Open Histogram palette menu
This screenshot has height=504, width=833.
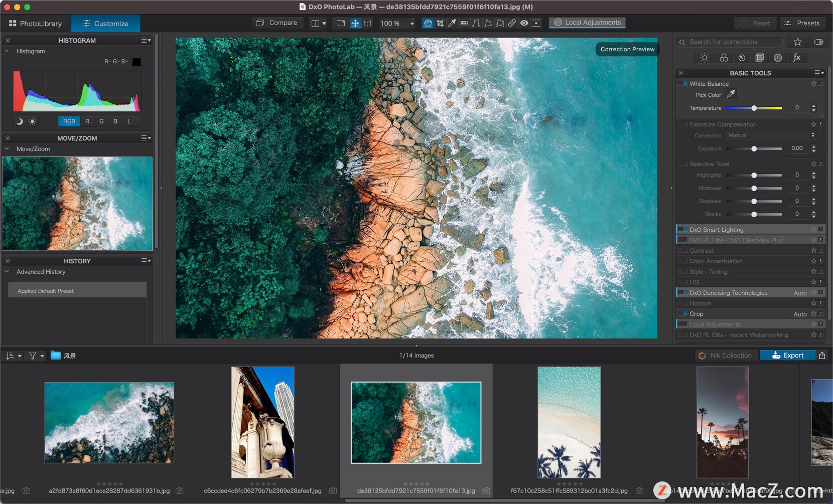pyautogui.click(x=146, y=40)
